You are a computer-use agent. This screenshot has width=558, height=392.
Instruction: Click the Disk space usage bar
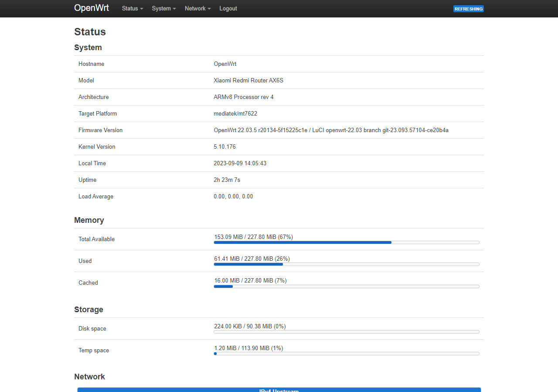[346, 332]
